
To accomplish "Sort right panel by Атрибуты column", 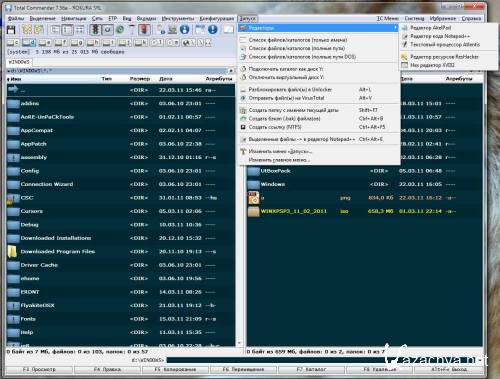I will [x=459, y=79].
